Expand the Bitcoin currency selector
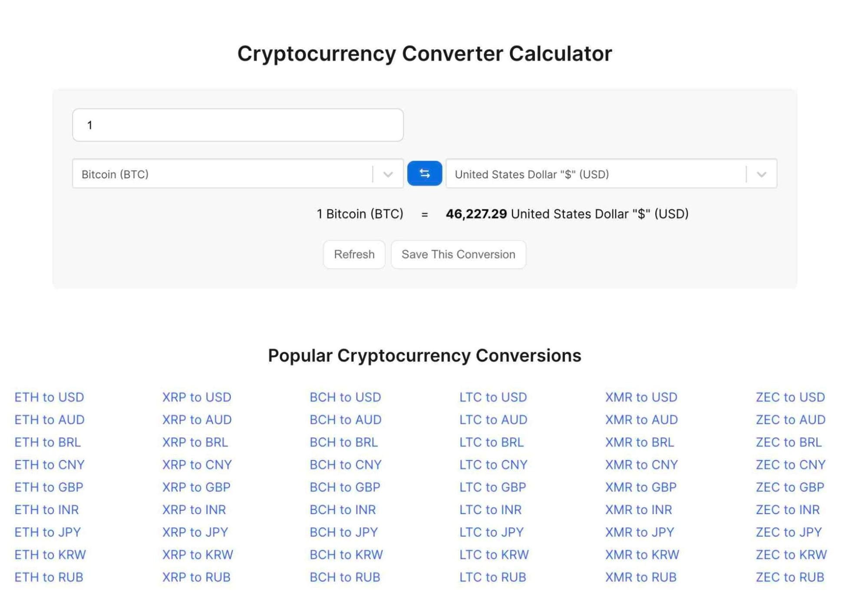 coord(389,174)
